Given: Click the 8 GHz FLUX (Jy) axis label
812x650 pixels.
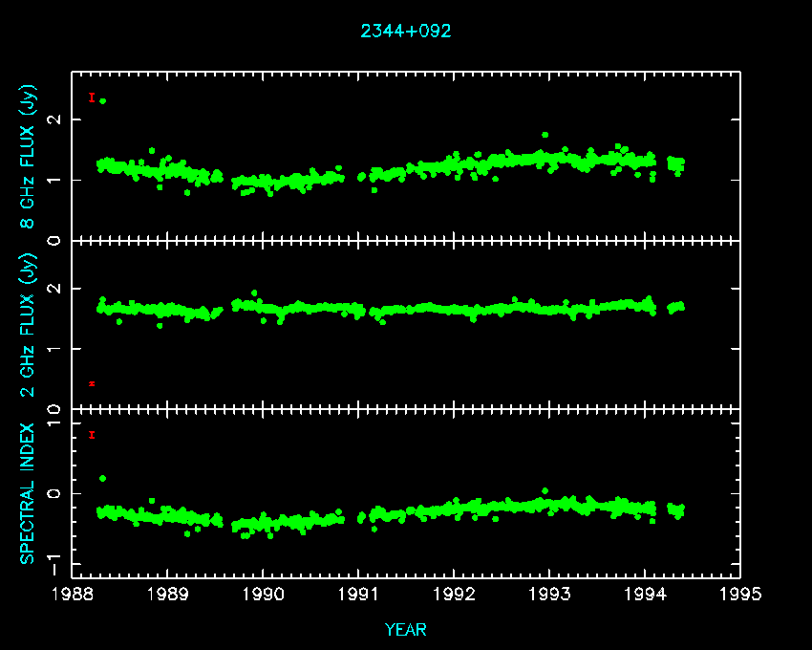Looking at the screenshot, I should point(29,158).
